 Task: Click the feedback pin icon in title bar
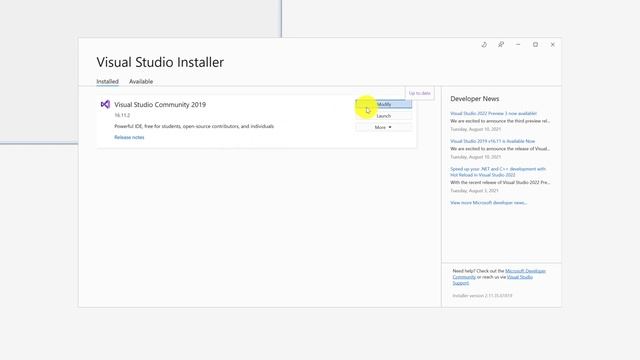501,44
